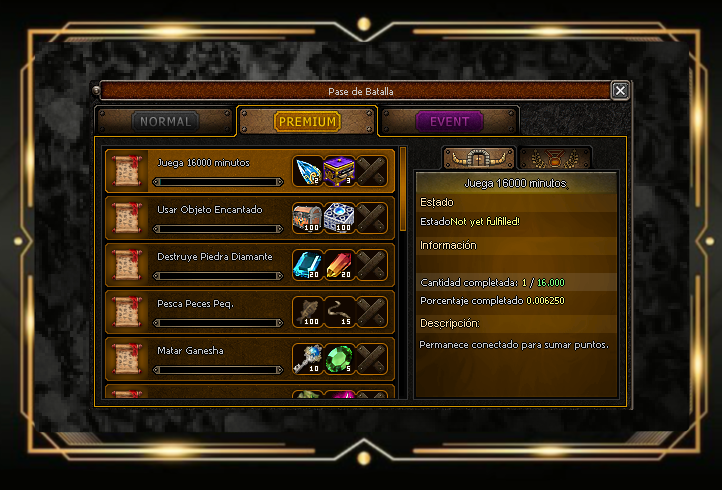
Task: Click the blue gem reward for Piedra Diamante
Action: tap(308, 265)
